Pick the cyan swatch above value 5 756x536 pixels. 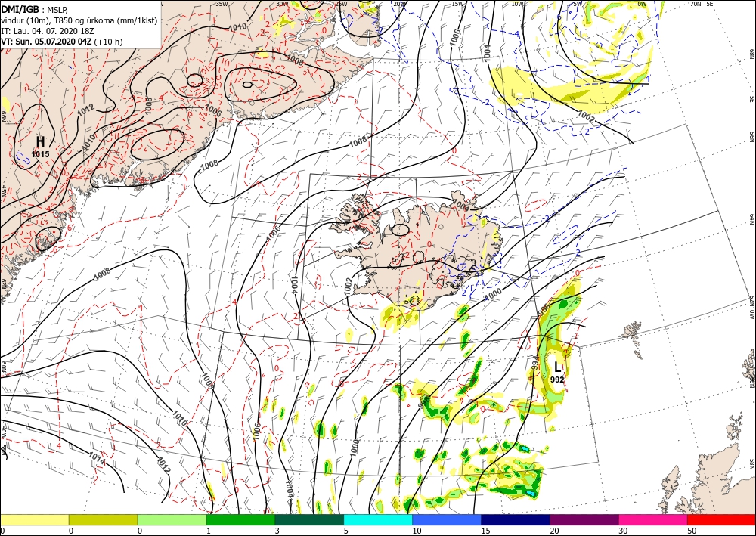click(378, 519)
